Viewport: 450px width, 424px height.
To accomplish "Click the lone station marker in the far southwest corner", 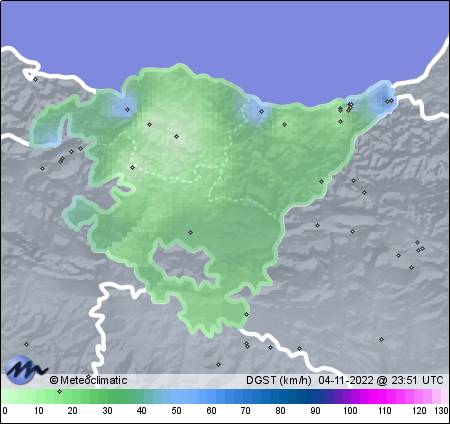I will 26,344.
